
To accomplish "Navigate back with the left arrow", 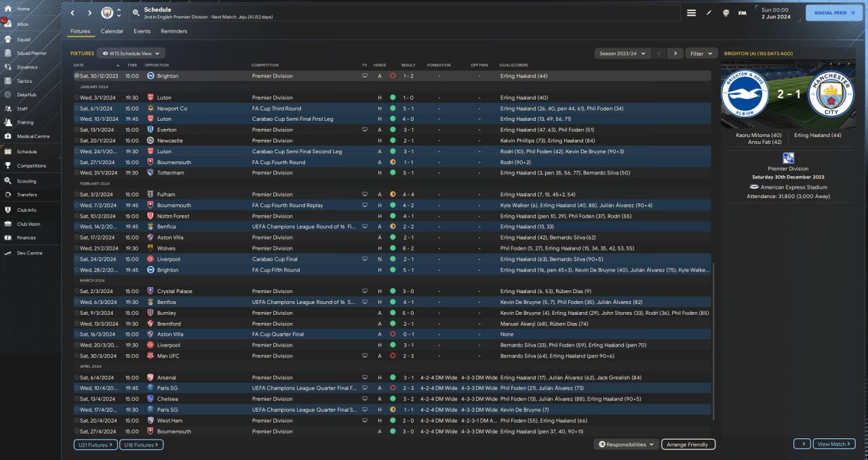I will click(73, 13).
